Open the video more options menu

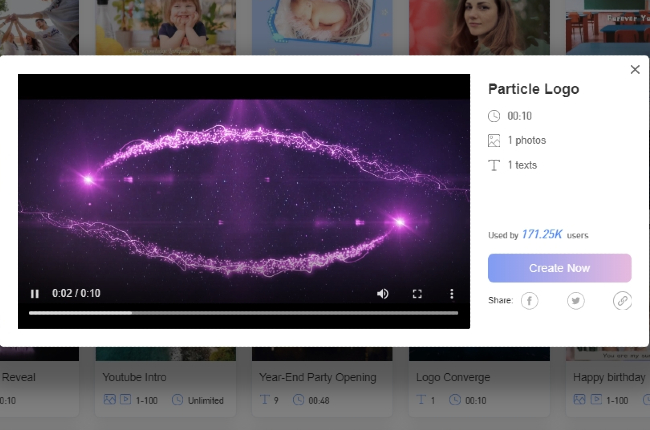[451, 294]
